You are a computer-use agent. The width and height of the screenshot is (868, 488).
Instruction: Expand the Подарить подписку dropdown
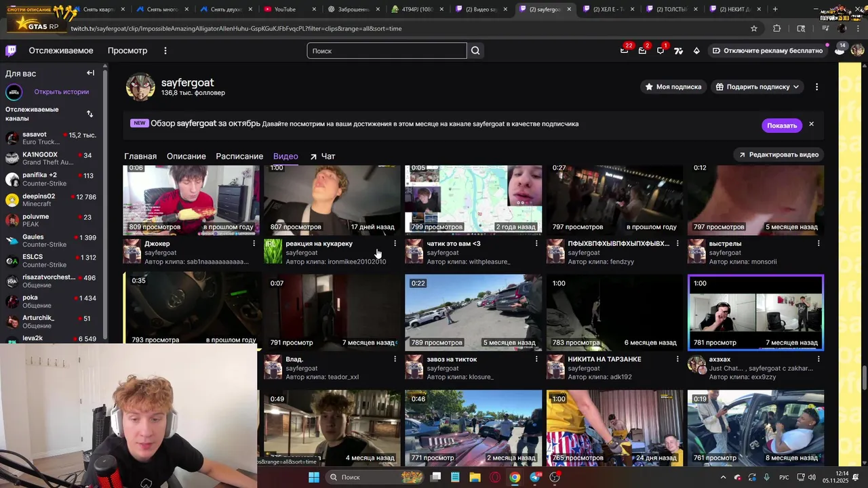[x=796, y=87]
